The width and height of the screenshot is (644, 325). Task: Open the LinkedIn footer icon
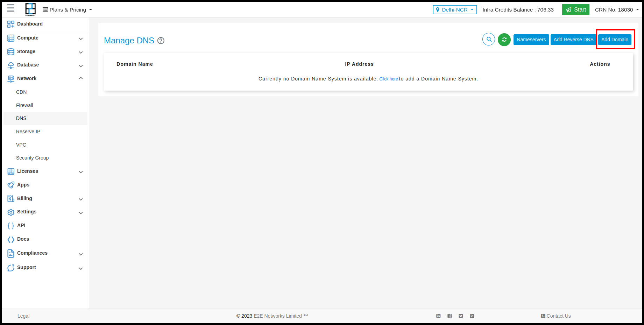point(438,316)
